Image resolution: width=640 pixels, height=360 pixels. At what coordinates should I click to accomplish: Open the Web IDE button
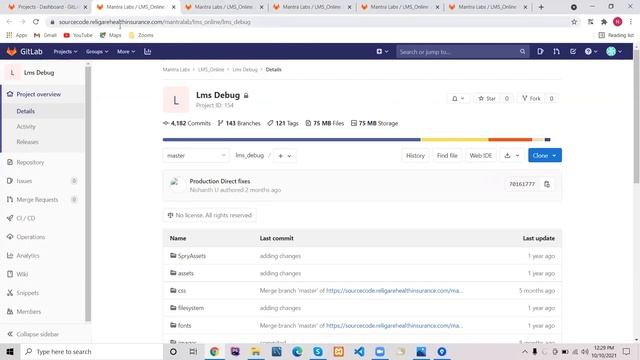point(481,156)
